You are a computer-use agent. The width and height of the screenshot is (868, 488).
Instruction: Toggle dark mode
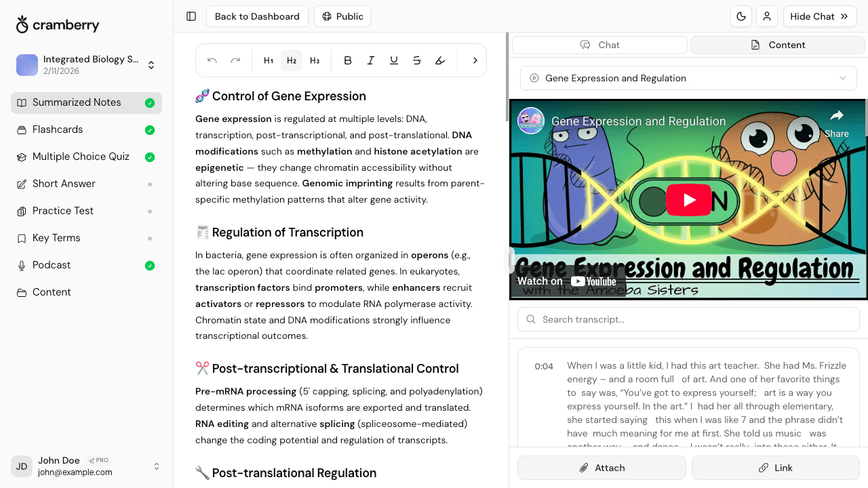click(741, 16)
